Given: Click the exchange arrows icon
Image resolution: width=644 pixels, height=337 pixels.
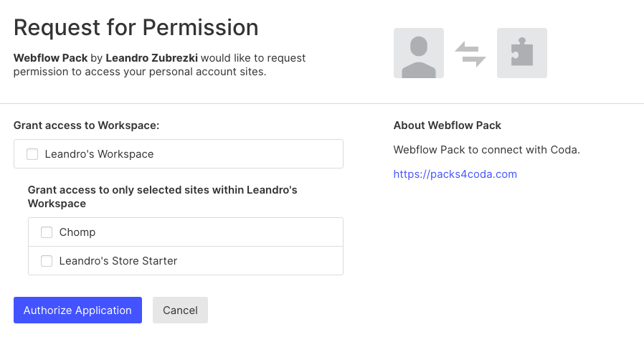Looking at the screenshot, I should (470, 53).
